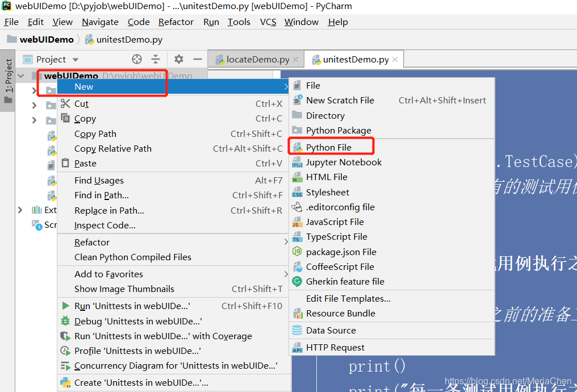Create a new .editorconfig file
577x392 pixels.
click(392, 207)
